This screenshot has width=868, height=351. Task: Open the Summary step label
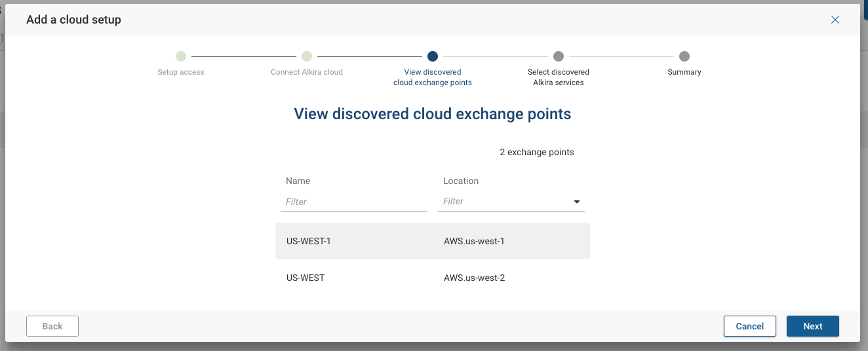click(684, 72)
